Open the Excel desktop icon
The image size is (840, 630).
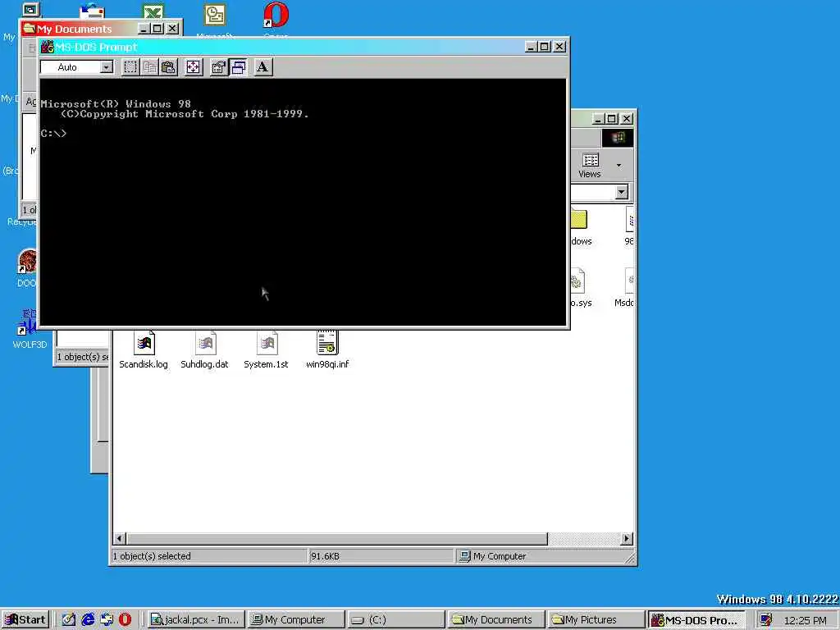click(153, 11)
